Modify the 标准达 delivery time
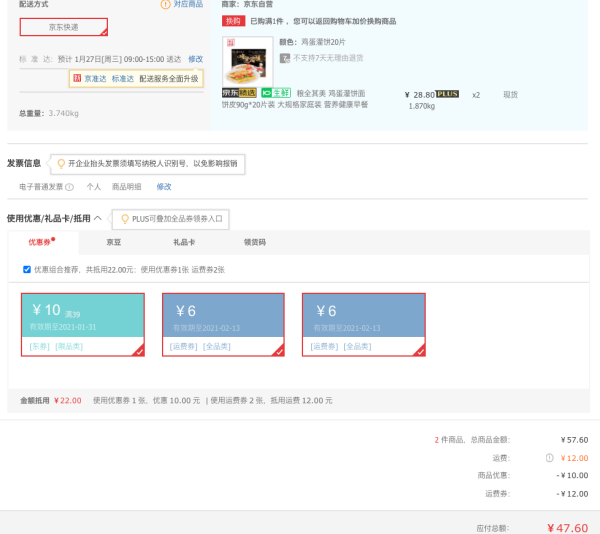 pos(196,59)
